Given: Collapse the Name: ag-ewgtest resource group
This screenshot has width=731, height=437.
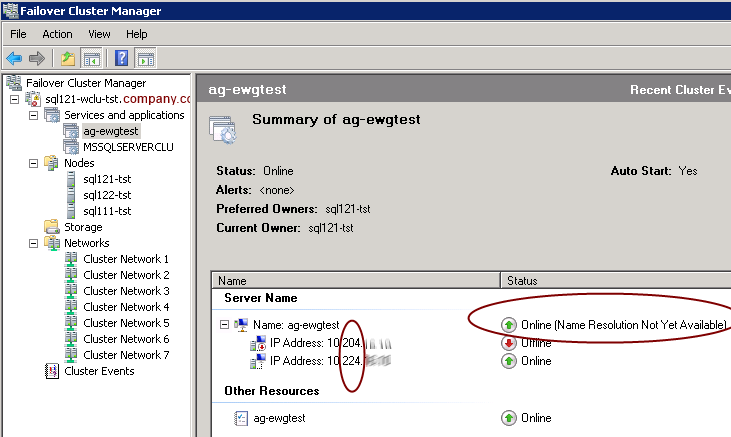Looking at the screenshot, I should pyautogui.click(x=224, y=325).
